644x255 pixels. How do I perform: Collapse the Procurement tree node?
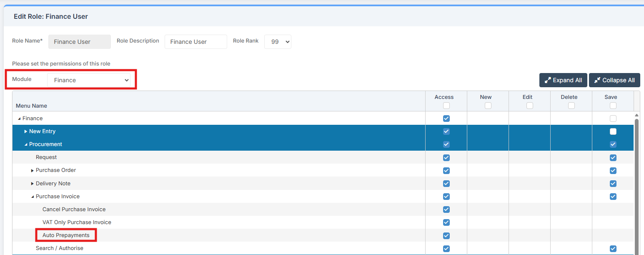tap(26, 144)
